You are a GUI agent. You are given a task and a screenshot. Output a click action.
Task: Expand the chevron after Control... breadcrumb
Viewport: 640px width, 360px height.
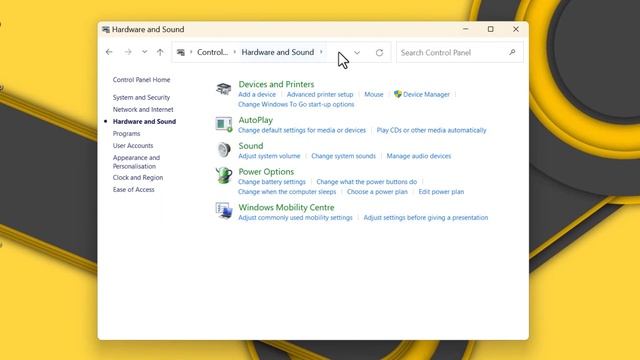tap(235, 52)
